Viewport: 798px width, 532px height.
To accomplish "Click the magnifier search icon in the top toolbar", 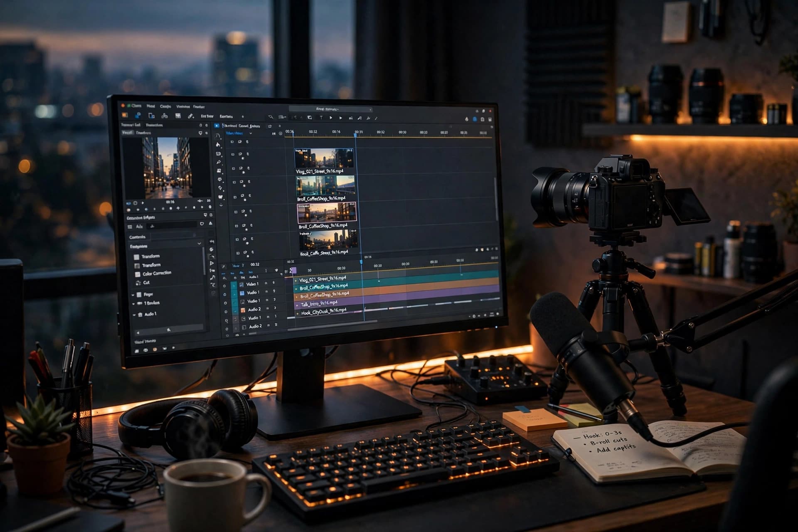I will point(271,117).
